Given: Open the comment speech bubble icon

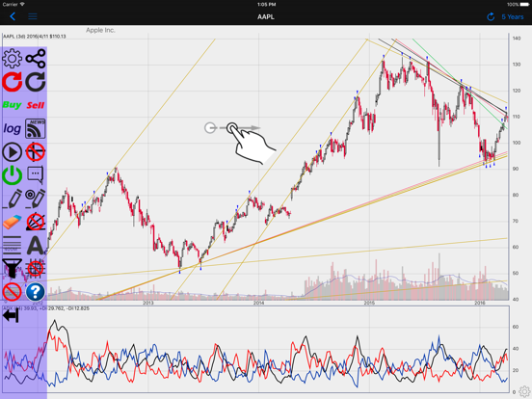Looking at the screenshot, I should coord(36,175).
